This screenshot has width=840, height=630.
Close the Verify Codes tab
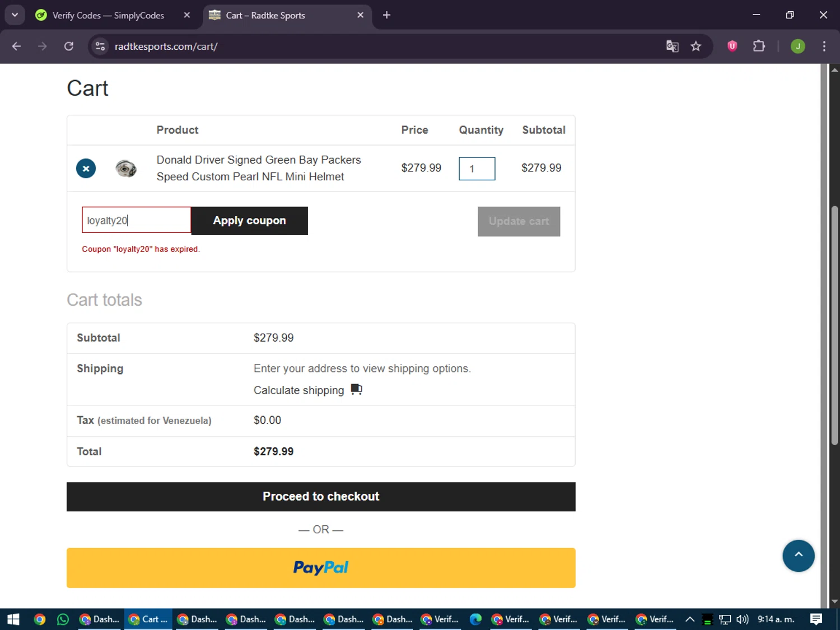(187, 15)
